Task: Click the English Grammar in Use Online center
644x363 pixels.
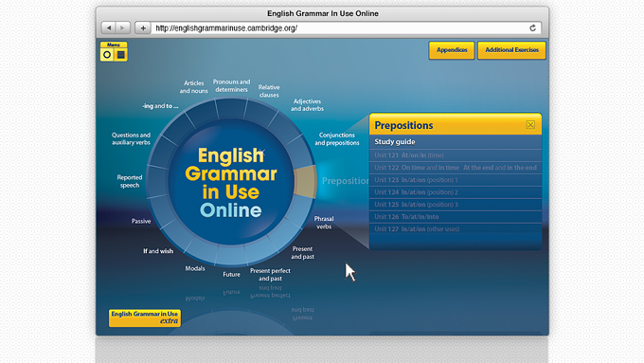Action: (x=231, y=182)
